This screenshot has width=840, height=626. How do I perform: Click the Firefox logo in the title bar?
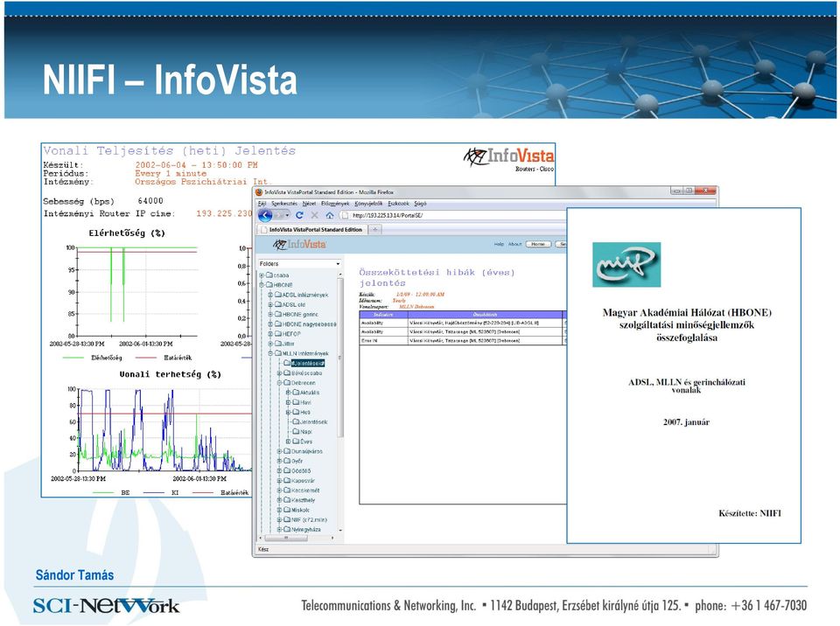[259, 191]
